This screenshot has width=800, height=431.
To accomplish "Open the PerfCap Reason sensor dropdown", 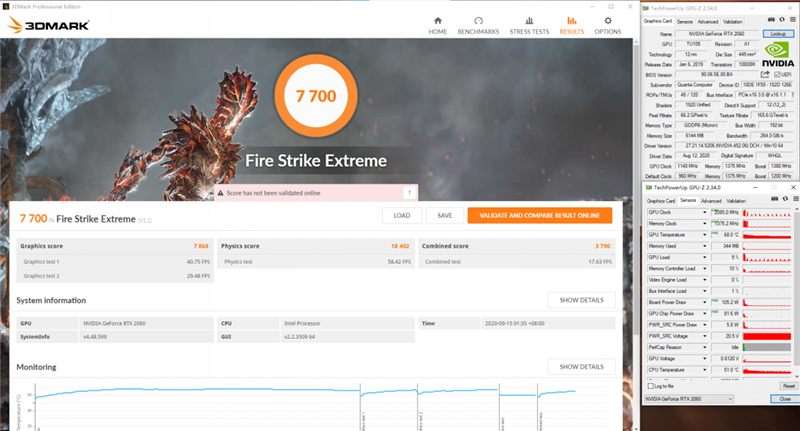I will [705, 347].
